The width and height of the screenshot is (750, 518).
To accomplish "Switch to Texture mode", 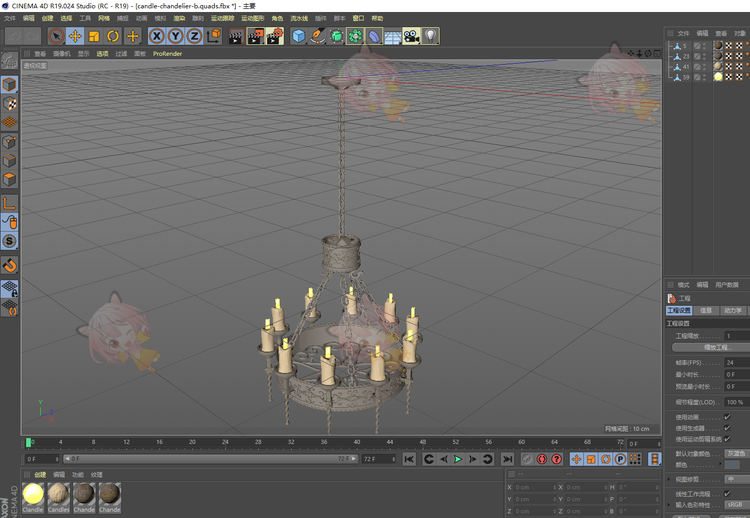I will click(10, 104).
